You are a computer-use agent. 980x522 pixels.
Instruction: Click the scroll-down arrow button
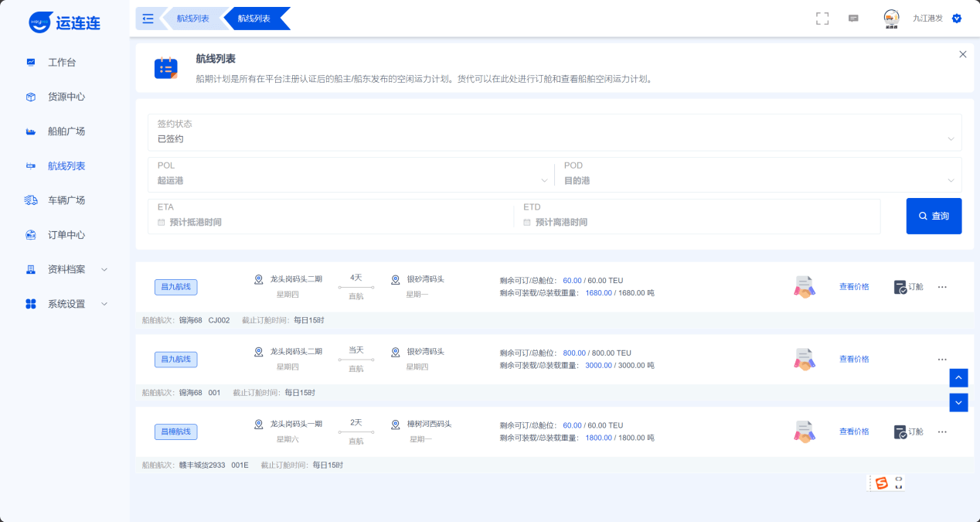[x=958, y=403]
